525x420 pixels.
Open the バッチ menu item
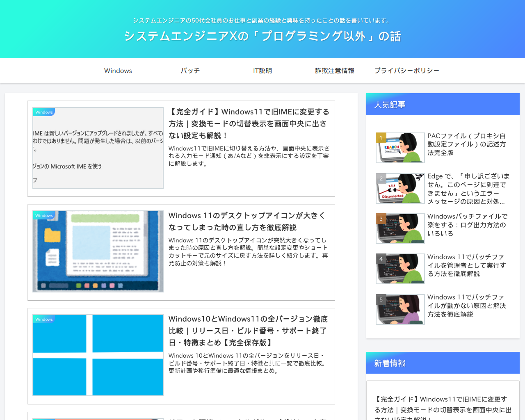coord(190,71)
